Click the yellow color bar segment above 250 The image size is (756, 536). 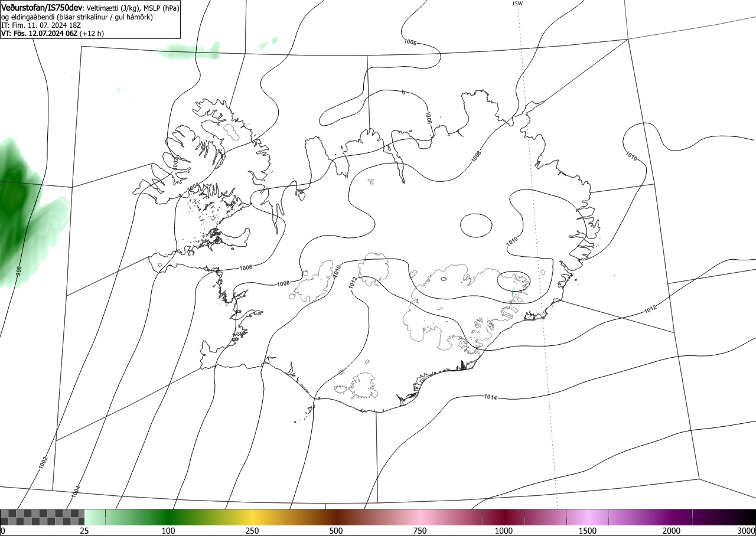(x=252, y=517)
